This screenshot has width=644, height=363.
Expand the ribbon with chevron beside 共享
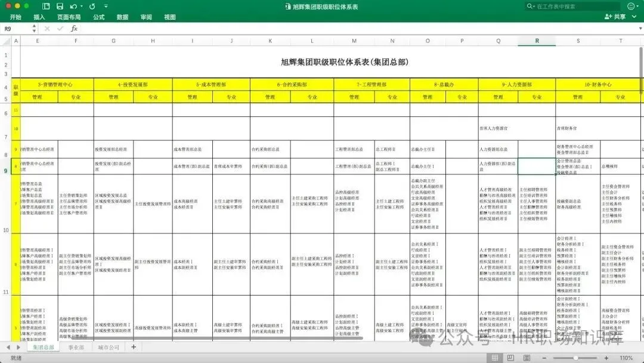634,17
